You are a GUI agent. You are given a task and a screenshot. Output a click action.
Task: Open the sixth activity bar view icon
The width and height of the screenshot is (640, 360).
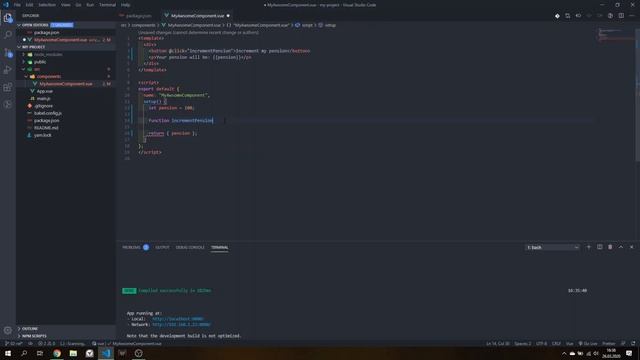[x=8, y=104]
